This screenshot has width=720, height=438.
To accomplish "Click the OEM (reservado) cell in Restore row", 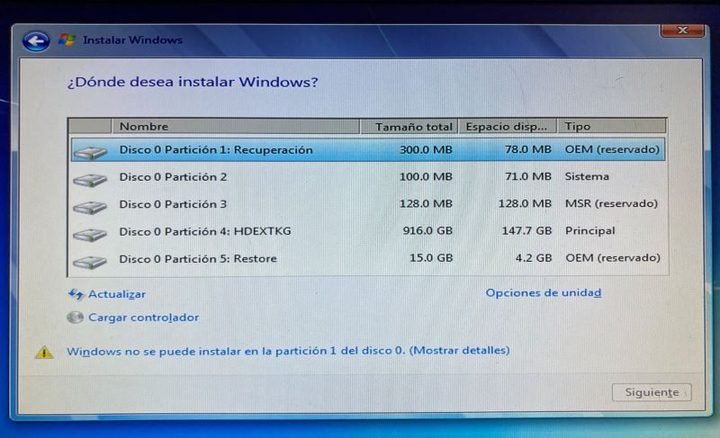I will pos(613,258).
